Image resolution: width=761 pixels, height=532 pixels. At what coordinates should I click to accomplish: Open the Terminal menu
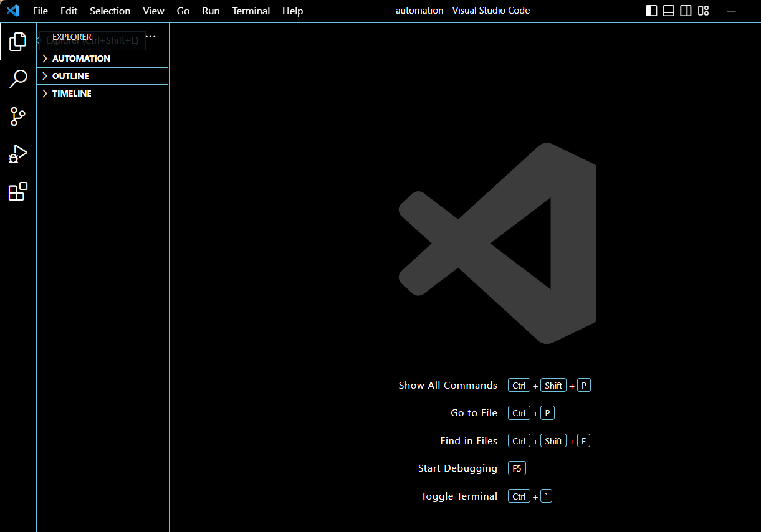pos(251,11)
